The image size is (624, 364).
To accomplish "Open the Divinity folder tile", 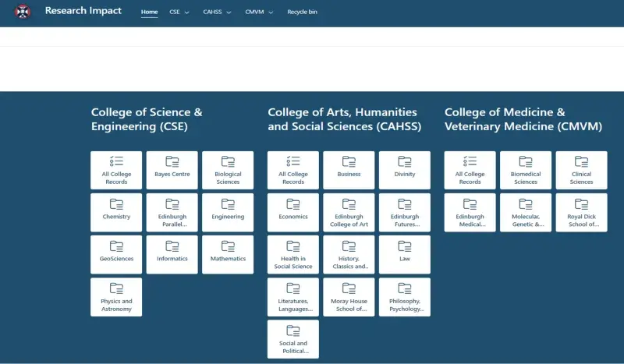I will pyautogui.click(x=405, y=170).
